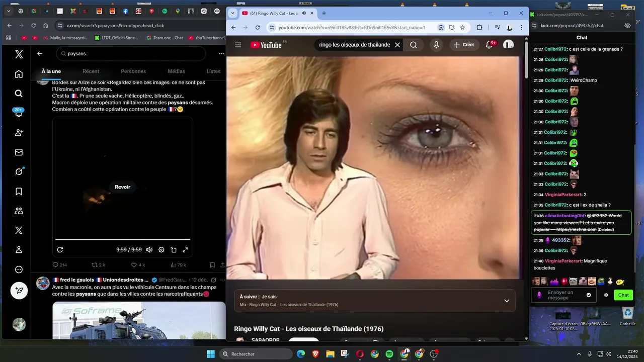Open Messages envelope in X sidebar

(19, 152)
